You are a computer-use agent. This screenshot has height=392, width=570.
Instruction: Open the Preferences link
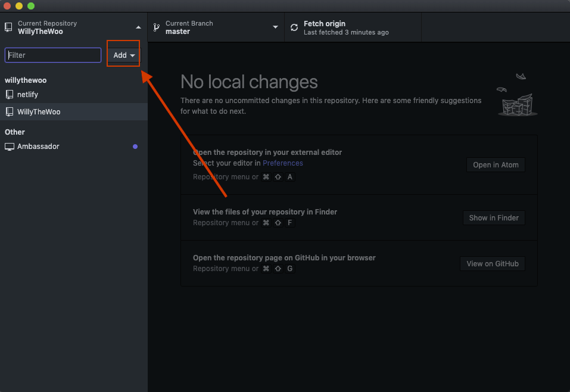[x=282, y=163]
